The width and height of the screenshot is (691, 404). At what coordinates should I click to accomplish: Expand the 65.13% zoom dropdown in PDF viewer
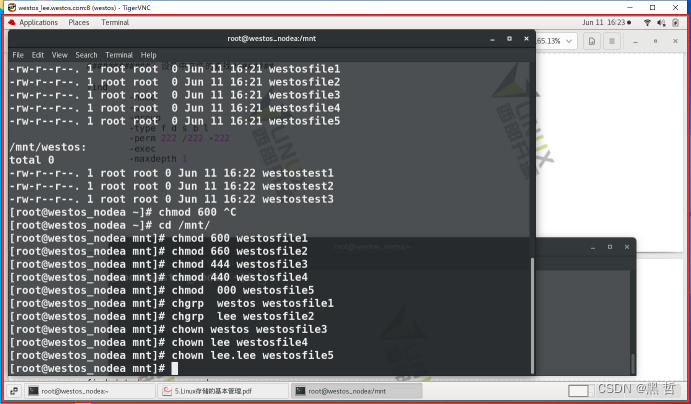[569, 41]
